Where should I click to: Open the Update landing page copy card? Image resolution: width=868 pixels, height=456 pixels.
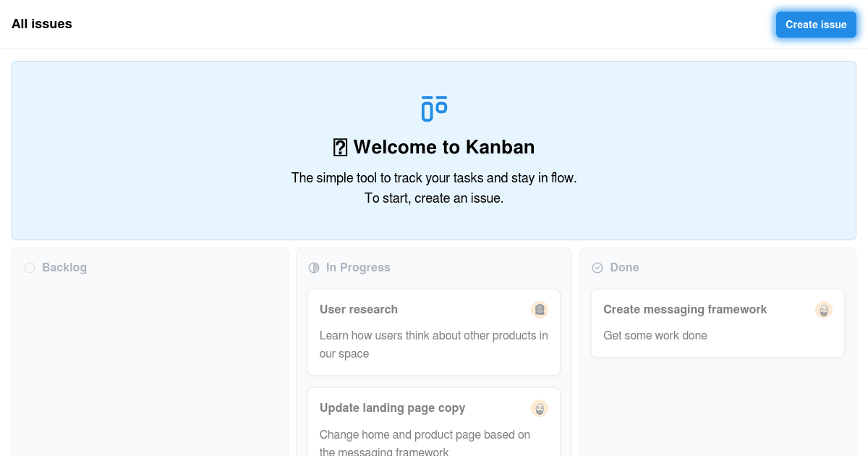click(x=434, y=422)
